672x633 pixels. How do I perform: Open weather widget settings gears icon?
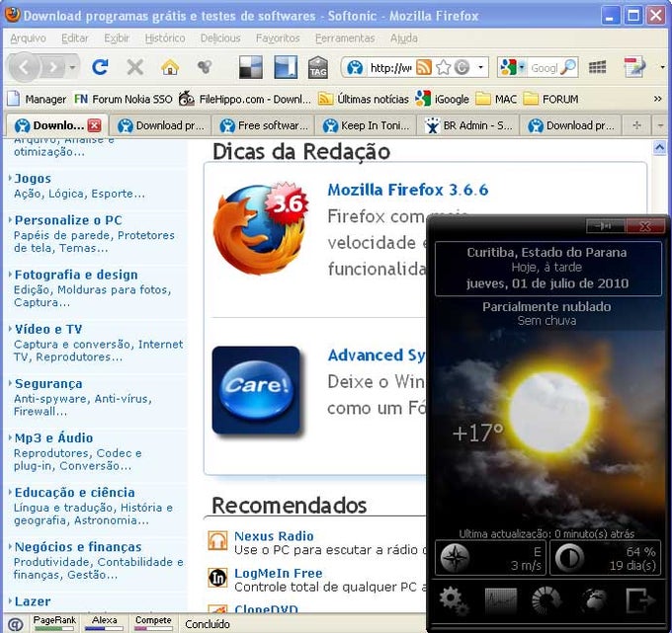pyautogui.click(x=454, y=600)
